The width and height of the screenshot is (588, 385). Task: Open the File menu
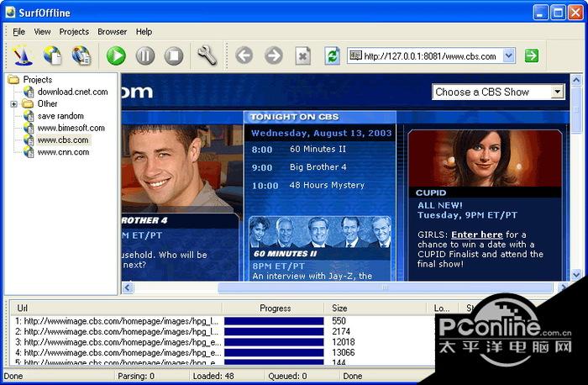pos(18,31)
